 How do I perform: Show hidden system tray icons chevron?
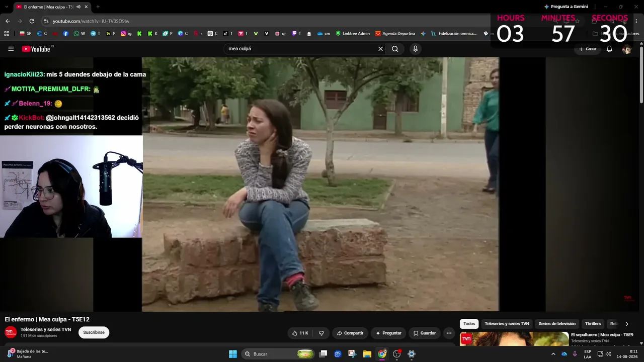(x=553, y=354)
